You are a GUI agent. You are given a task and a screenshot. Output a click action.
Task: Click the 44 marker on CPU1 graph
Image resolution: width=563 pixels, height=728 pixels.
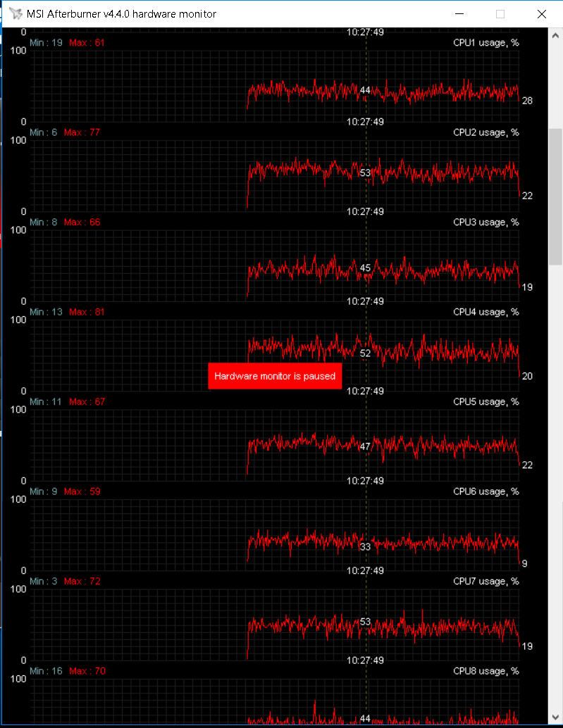[x=365, y=90]
